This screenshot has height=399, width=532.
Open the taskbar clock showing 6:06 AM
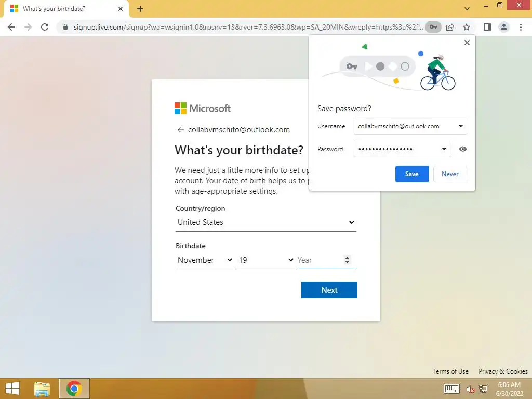(x=509, y=389)
